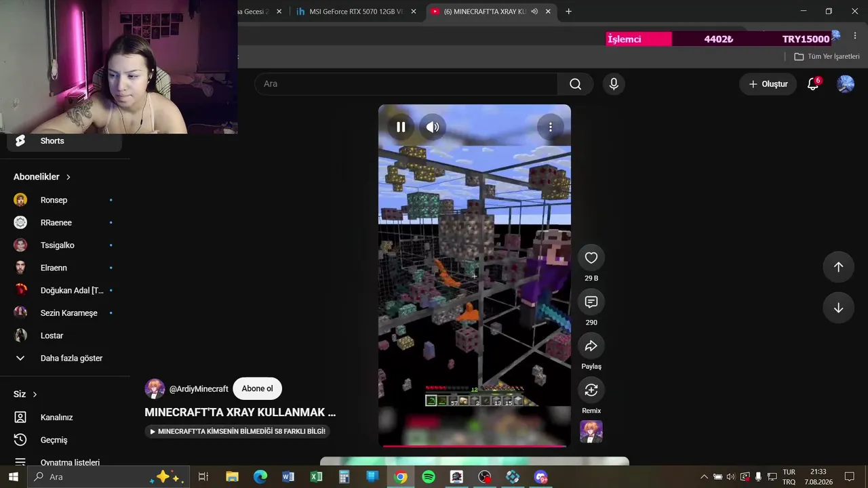Open Elraenn subscription channel
Image resolution: width=868 pixels, height=488 pixels.
tap(64, 268)
